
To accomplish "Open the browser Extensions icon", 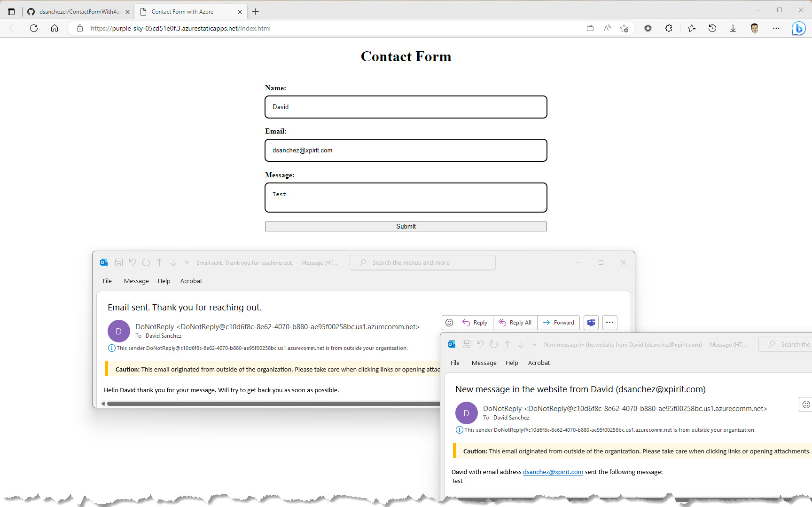I will pyautogui.click(x=669, y=28).
